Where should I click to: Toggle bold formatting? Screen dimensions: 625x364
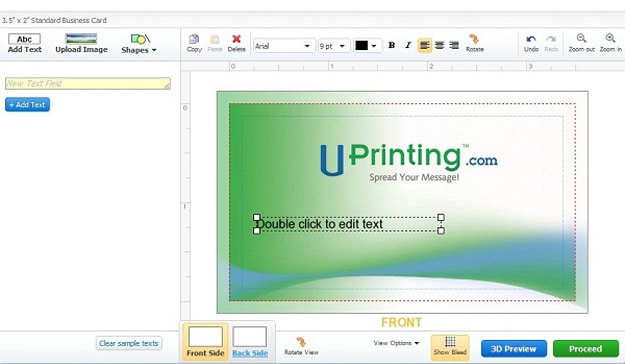pyautogui.click(x=392, y=45)
